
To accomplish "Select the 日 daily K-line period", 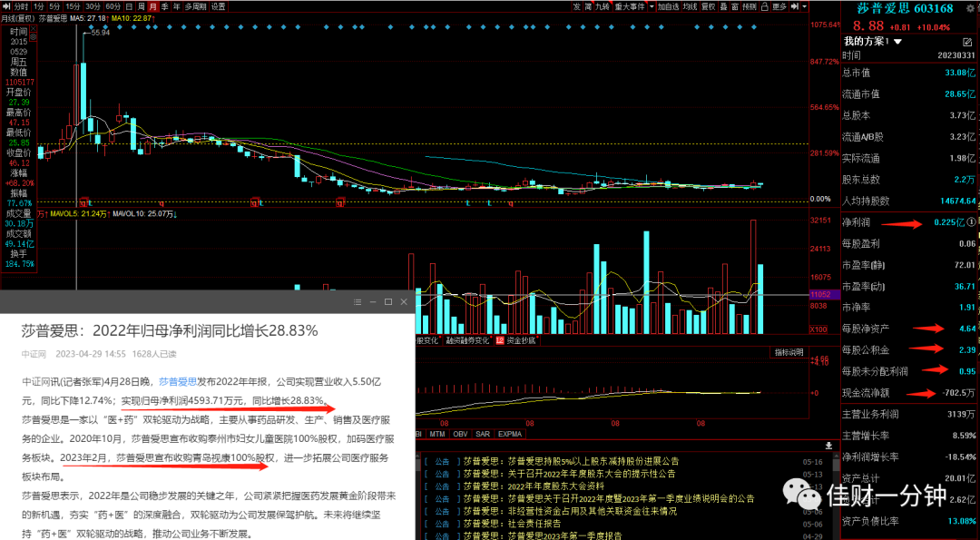I will [x=130, y=6].
